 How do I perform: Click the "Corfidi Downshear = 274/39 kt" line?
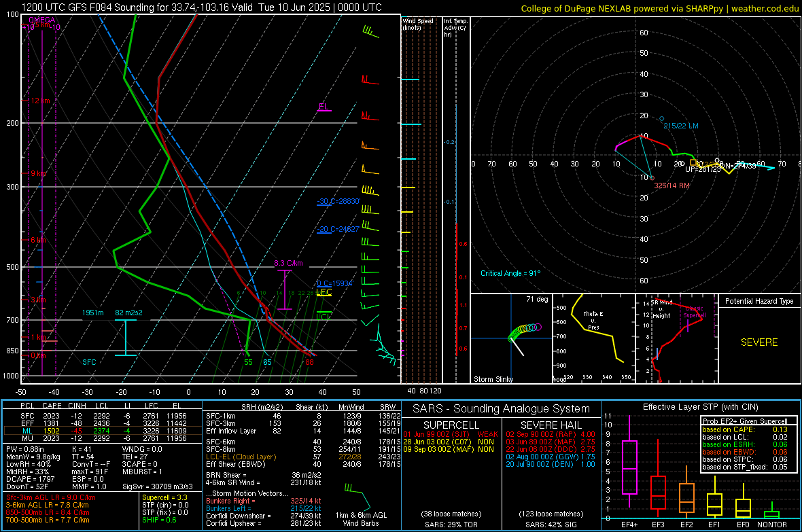pyautogui.click(x=264, y=516)
